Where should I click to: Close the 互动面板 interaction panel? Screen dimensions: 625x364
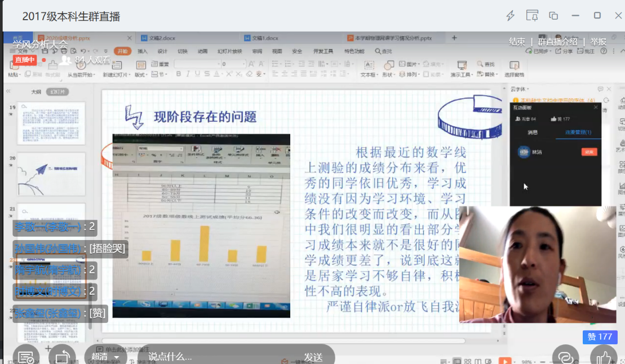pos(596,107)
